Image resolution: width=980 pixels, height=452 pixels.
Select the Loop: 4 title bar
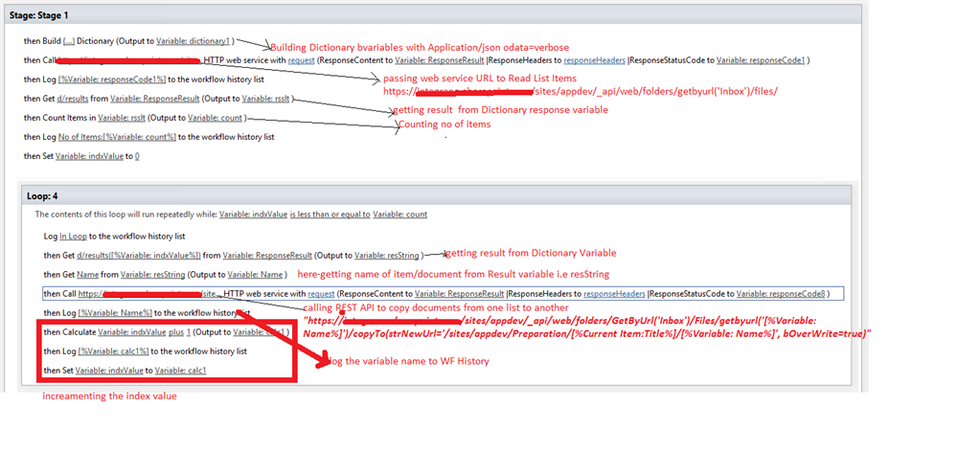click(x=437, y=195)
